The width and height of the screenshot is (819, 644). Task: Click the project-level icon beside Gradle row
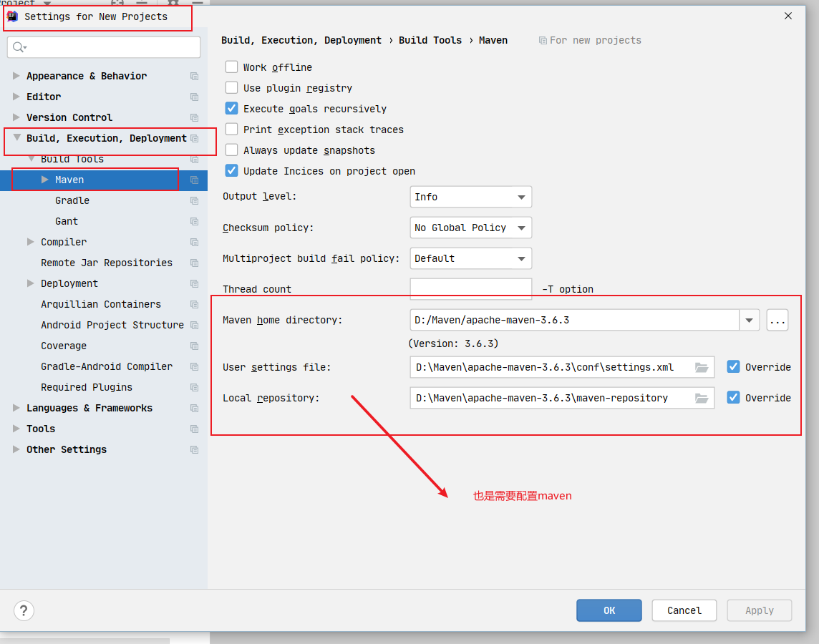point(194,201)
